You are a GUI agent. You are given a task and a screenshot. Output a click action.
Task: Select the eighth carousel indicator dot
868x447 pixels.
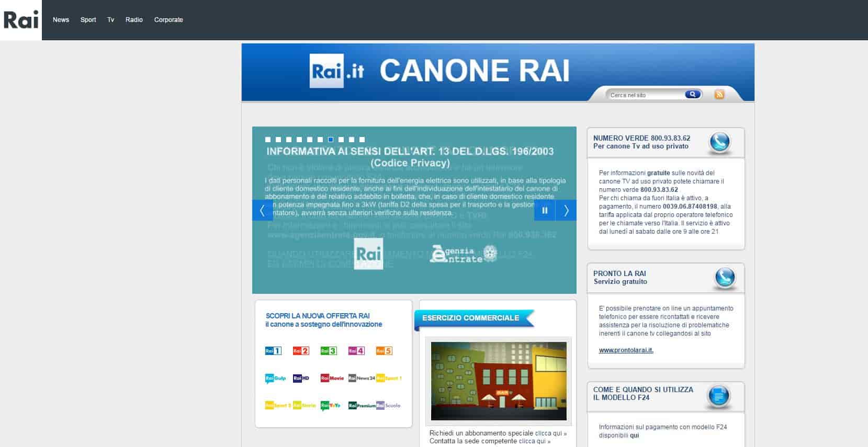341,140
